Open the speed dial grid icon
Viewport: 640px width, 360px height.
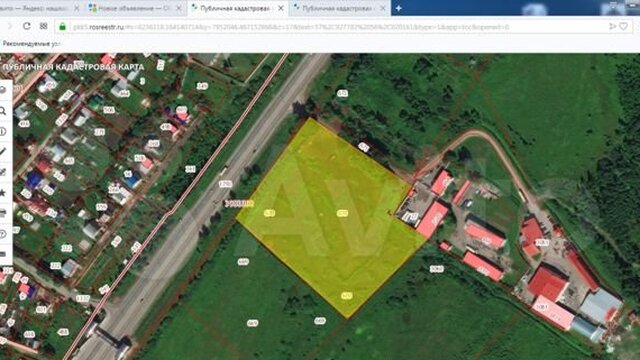click(44, 26)
